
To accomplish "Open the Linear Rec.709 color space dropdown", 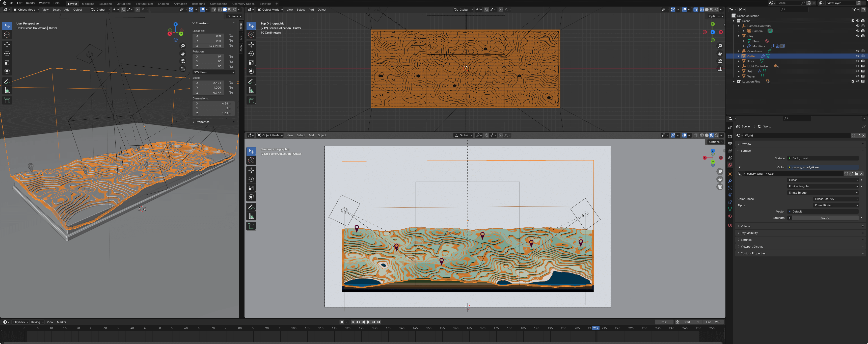I will 836,199.
